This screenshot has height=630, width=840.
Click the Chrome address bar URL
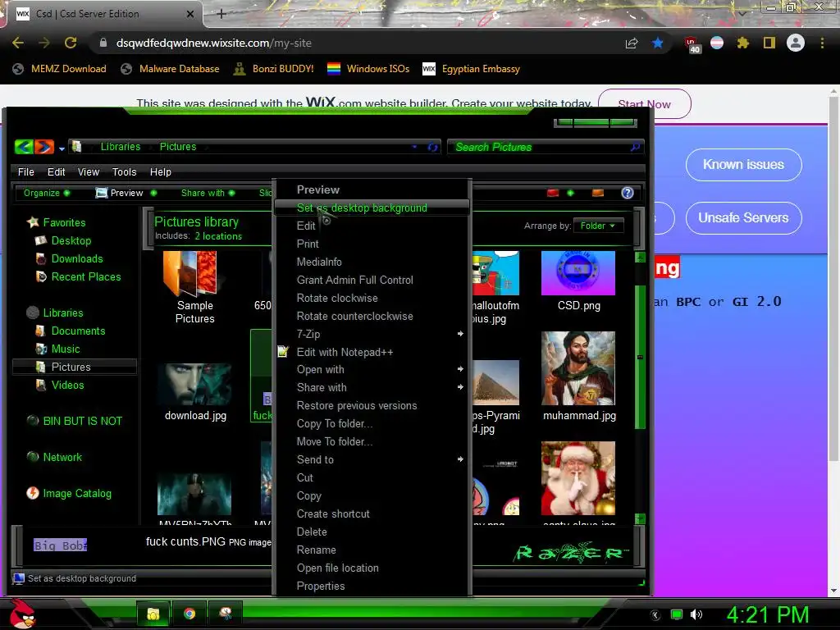[214, 43]
